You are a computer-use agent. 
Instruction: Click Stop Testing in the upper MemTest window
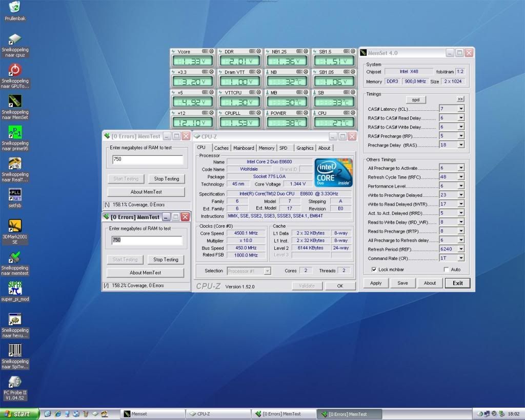[x=167, y=179]
